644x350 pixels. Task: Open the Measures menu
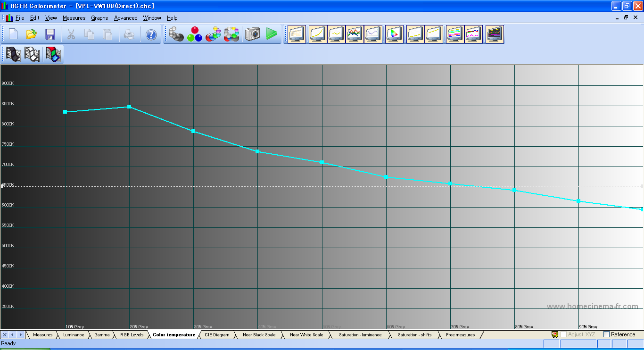pyautogui.click(x=74, y=18)
